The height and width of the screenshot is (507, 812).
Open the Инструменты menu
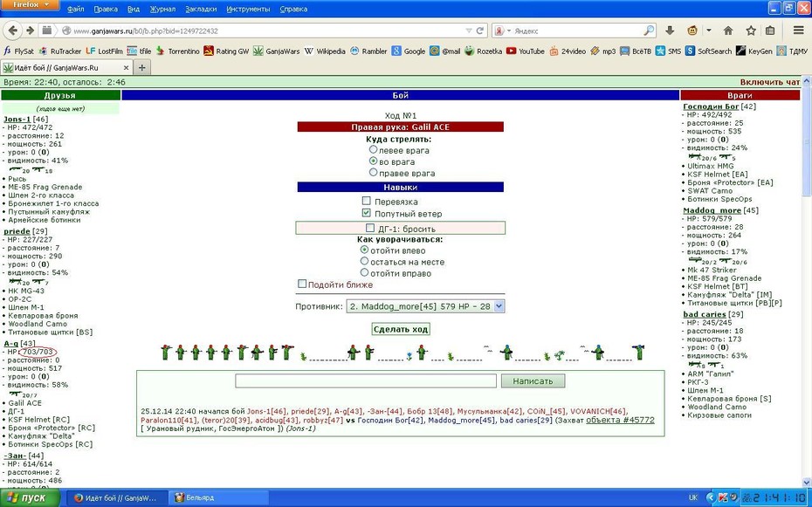coord(248,9)
